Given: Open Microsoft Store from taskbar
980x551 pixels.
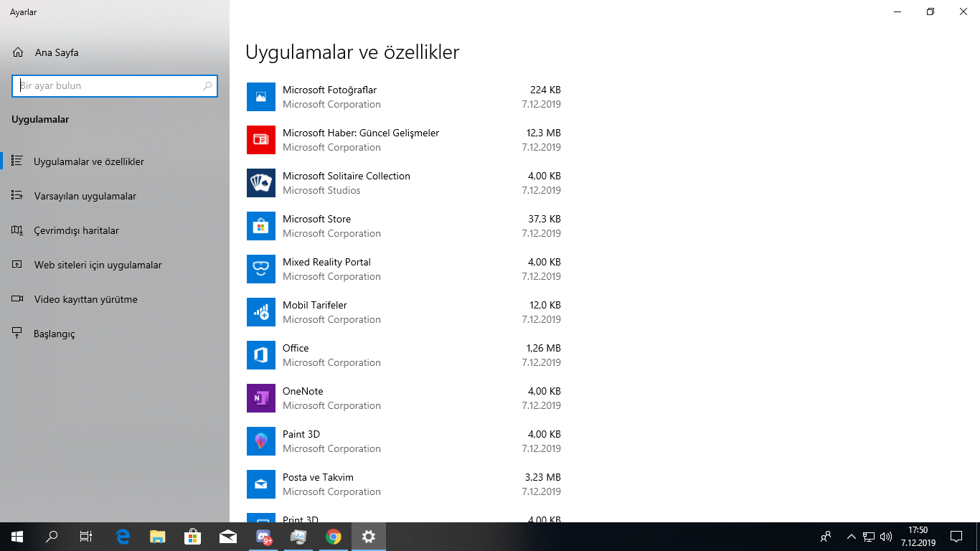Looking at the screenshot, I should [192, 537].
